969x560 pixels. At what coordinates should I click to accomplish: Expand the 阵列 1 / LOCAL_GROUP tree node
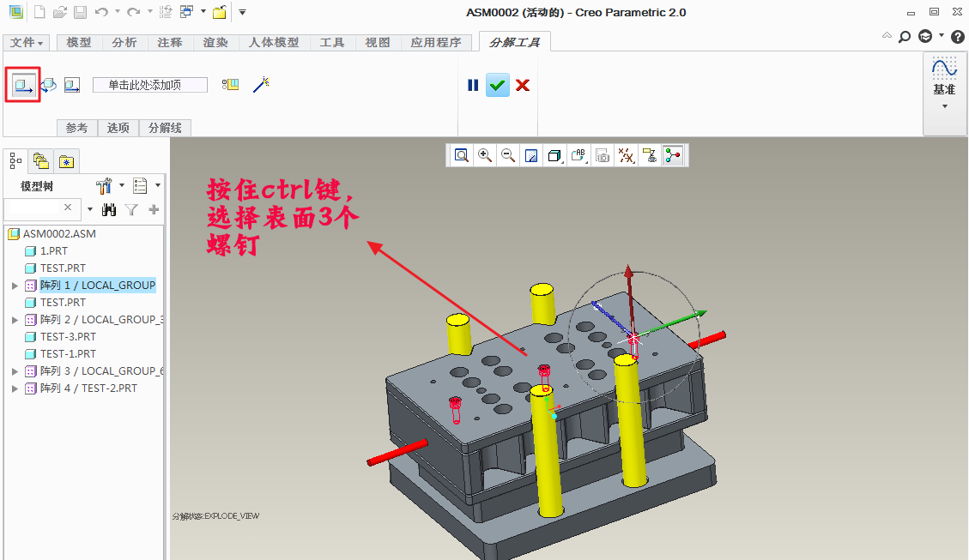(x=15, y=286)
